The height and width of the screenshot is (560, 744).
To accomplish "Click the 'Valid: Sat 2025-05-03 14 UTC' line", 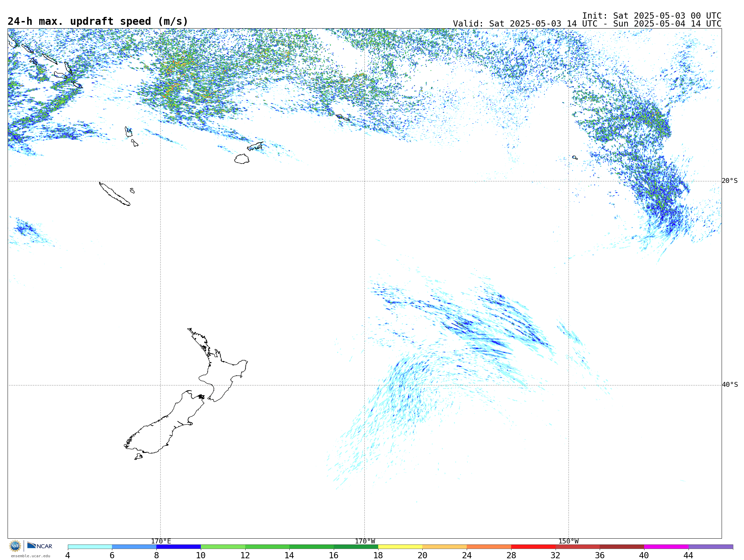I will [x=587, y=24].
